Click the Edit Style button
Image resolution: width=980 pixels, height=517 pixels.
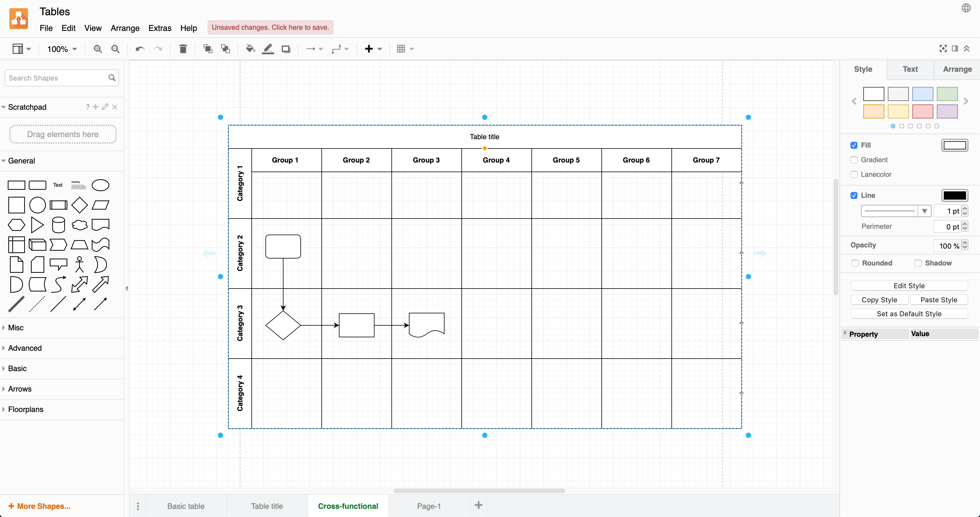coord(909,285)
